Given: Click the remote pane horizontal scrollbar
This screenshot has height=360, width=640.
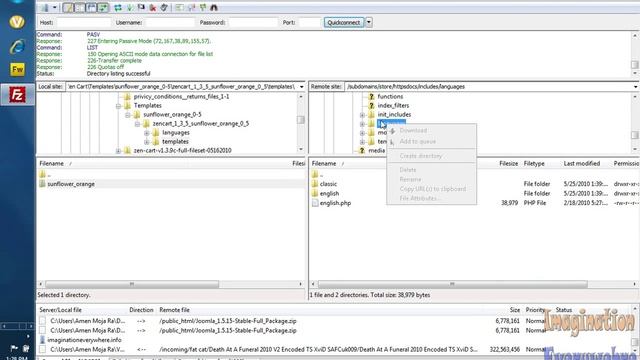Looking at the screenshot, I should 452,284.
